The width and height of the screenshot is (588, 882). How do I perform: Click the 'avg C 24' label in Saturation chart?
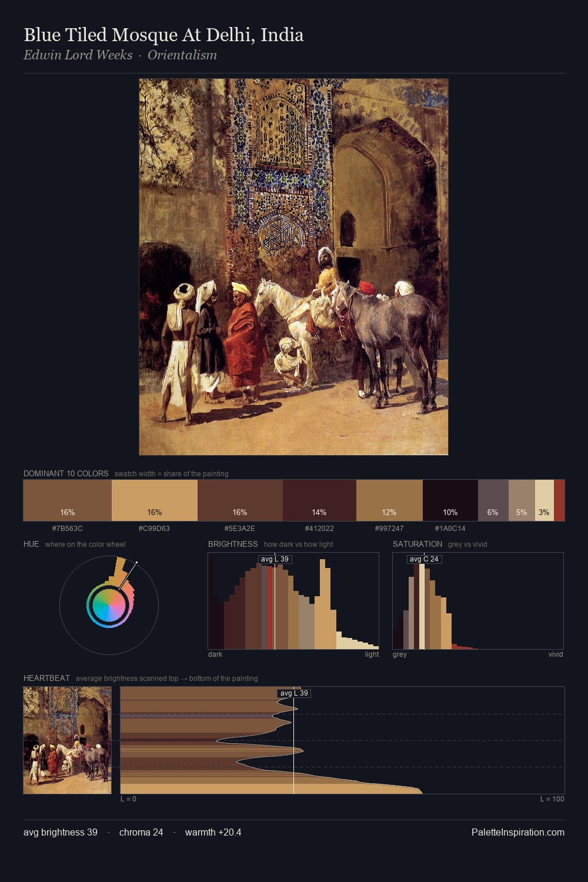pyautogui.click(x=424, y=559)
